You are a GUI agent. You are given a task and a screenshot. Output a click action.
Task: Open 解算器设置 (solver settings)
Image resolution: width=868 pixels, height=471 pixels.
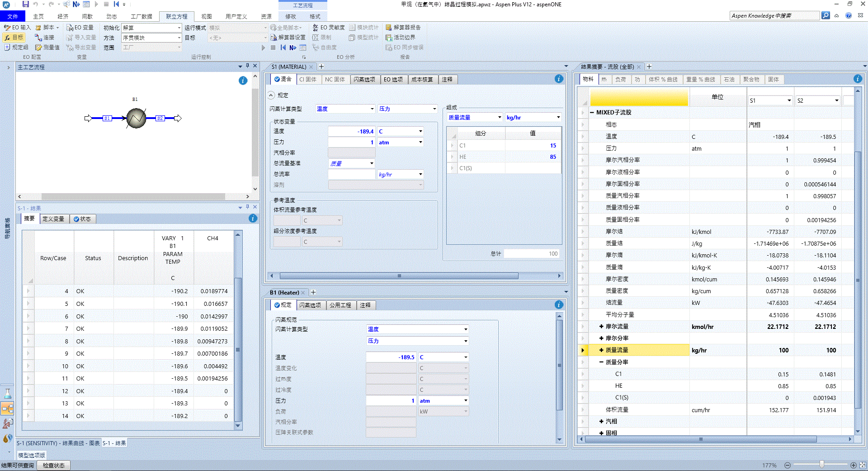tap(288, 38)
